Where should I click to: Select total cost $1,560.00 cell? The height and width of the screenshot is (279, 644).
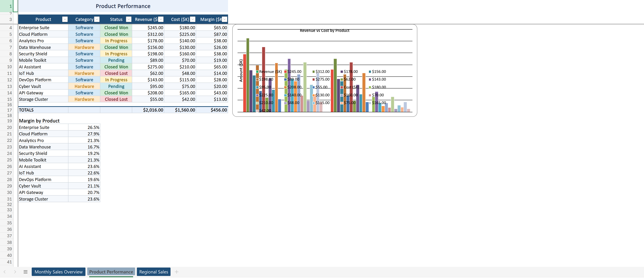click(x=180, y=110)
